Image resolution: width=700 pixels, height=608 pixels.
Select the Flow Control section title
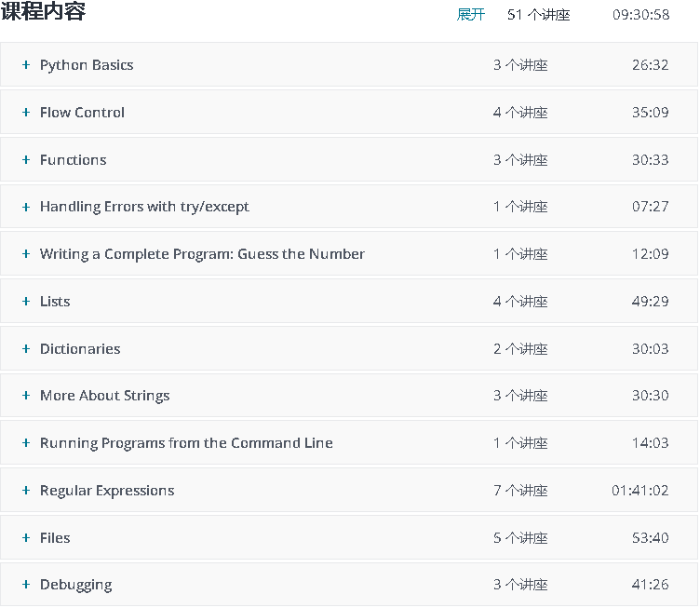point(82,113)
